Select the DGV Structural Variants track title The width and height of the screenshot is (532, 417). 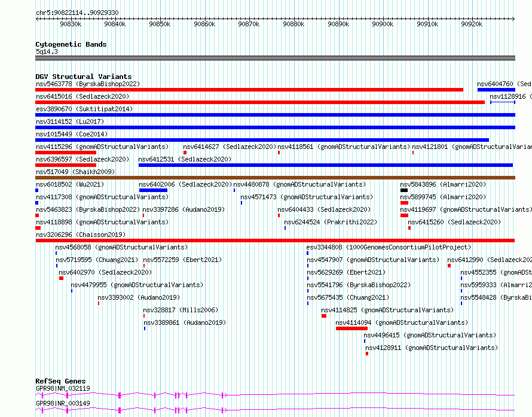[84, 77]
